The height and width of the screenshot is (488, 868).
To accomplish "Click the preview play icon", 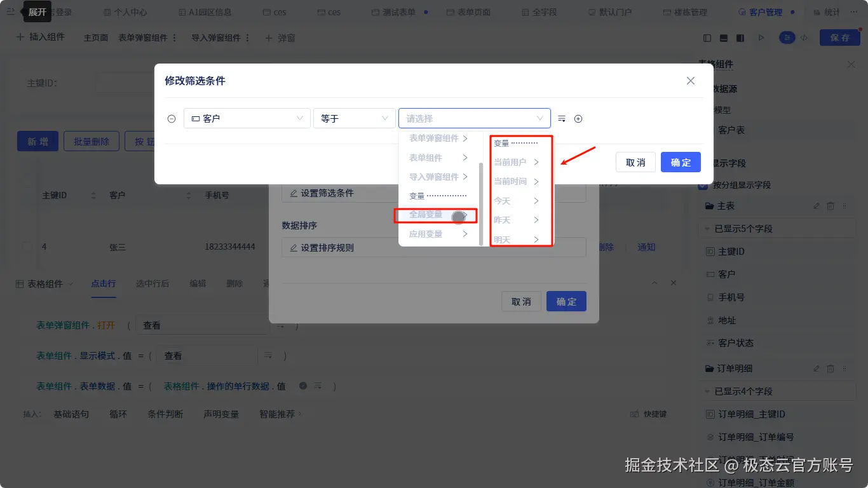I will click(761, 38).
